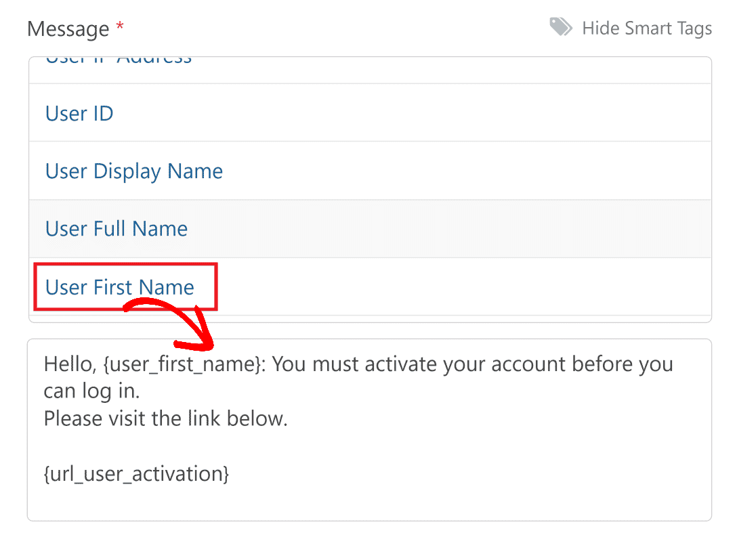Insert the User ID smart tag
This screenshot has width=756, height=535.
(79, 113)
